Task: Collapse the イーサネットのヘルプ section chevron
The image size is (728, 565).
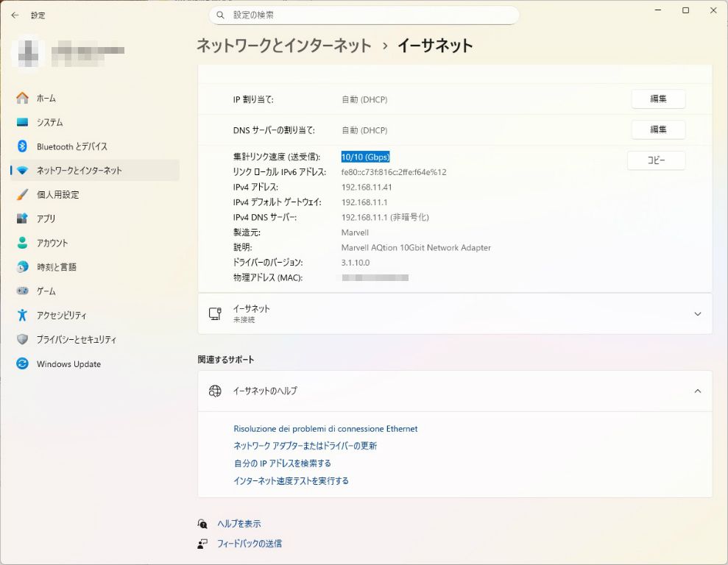Action: (x=697, y=391)
